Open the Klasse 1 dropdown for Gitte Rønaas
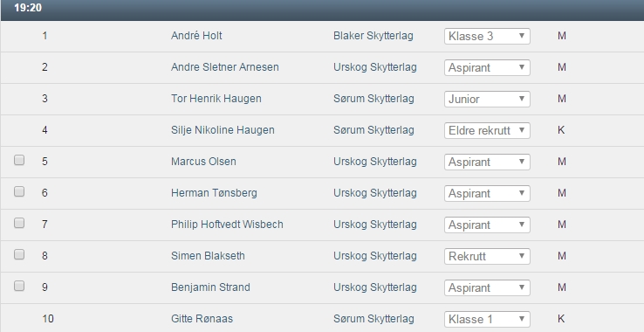Viewport: 644px width, 332px height. pos(487,319)
